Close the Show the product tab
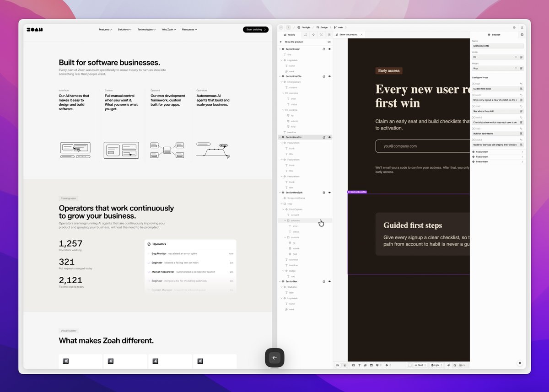The image size is (549, 392). point(361,35)
